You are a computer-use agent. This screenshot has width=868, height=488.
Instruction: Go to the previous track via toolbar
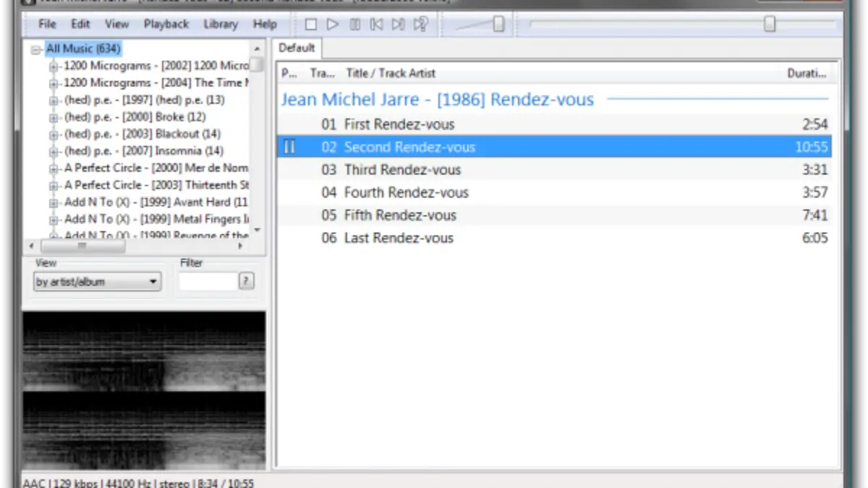376,25
